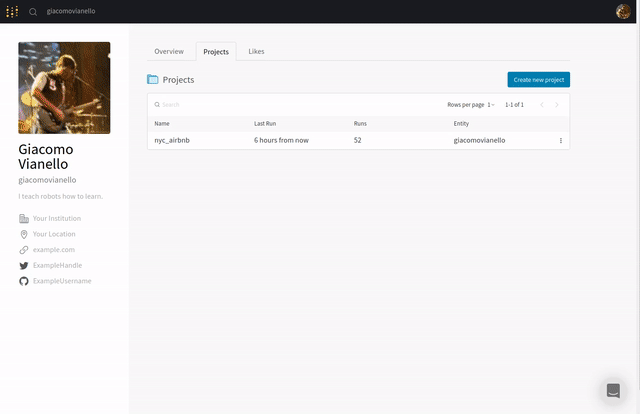Click the profile photo thumbnail
640x414 pixels.
(x=64, y=88)
